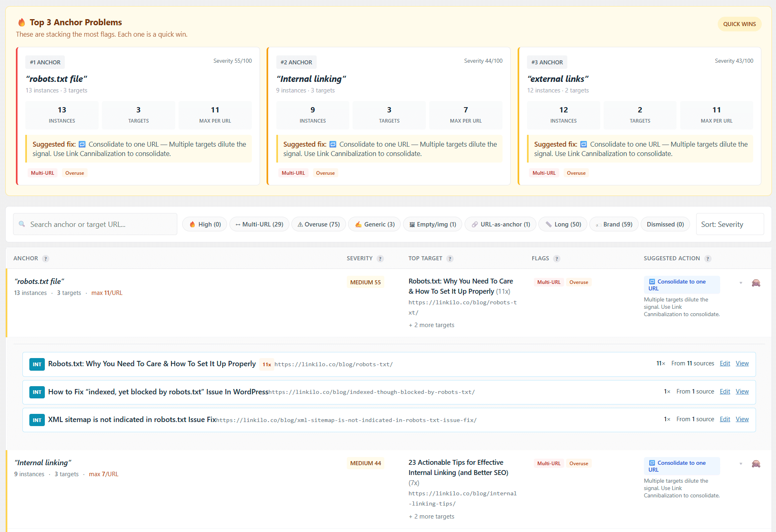
Task: Dismiss the "robots.txt file" row via monkey icon
Action: point(756,283)
